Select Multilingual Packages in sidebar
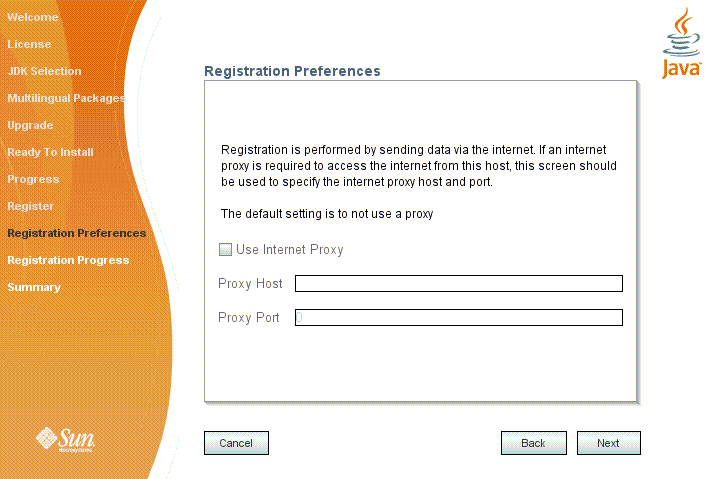718x479 pixels. click(66, 98)
